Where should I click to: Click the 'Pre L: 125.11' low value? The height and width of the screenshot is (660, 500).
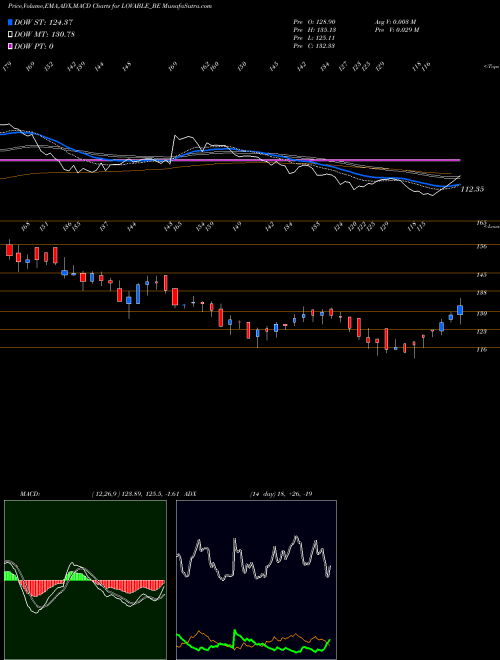[314, 38]
